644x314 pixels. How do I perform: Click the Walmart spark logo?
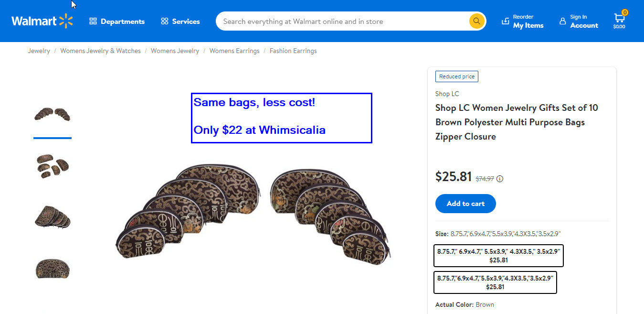[x=66, y=21]
